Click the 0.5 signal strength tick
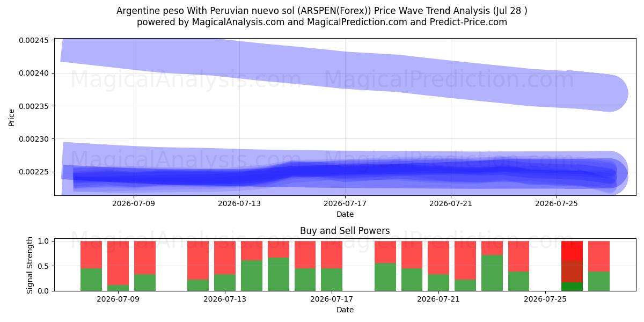 [45, 266]
